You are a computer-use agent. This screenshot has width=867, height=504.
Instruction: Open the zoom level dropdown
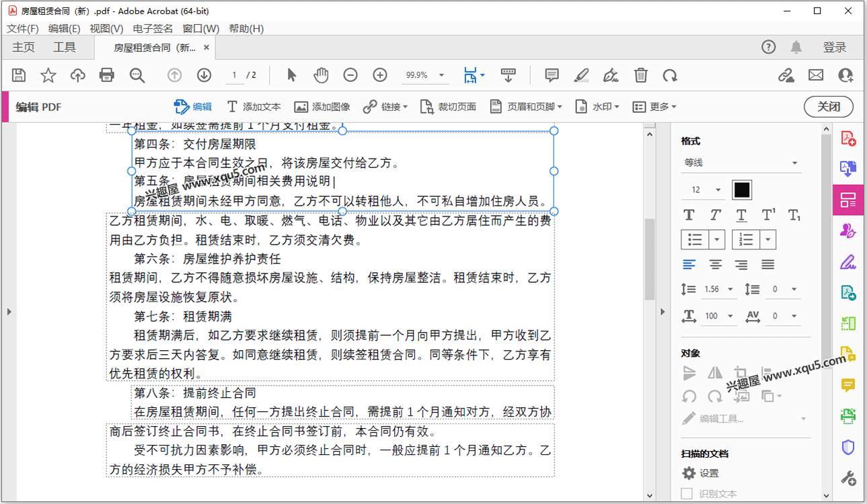[442, 75]
